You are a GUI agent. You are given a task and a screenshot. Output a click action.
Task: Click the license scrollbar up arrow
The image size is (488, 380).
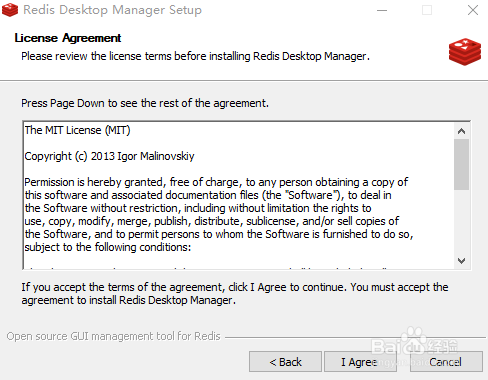[461, 131]
